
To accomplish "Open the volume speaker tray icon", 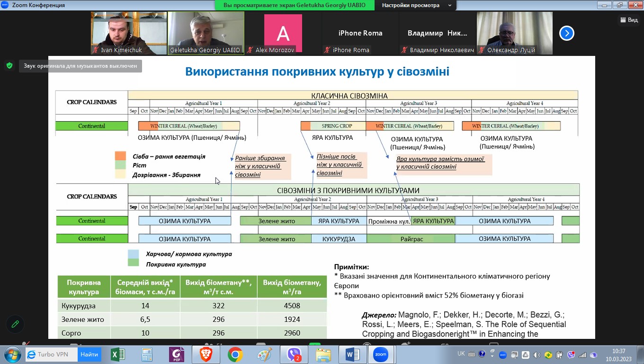I will point(537,355).
